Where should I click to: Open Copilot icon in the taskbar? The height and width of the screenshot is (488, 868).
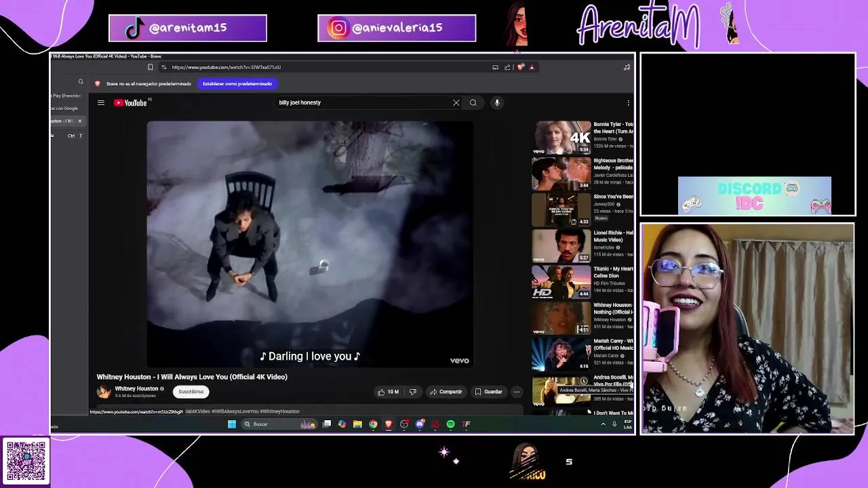click(342, 424)
